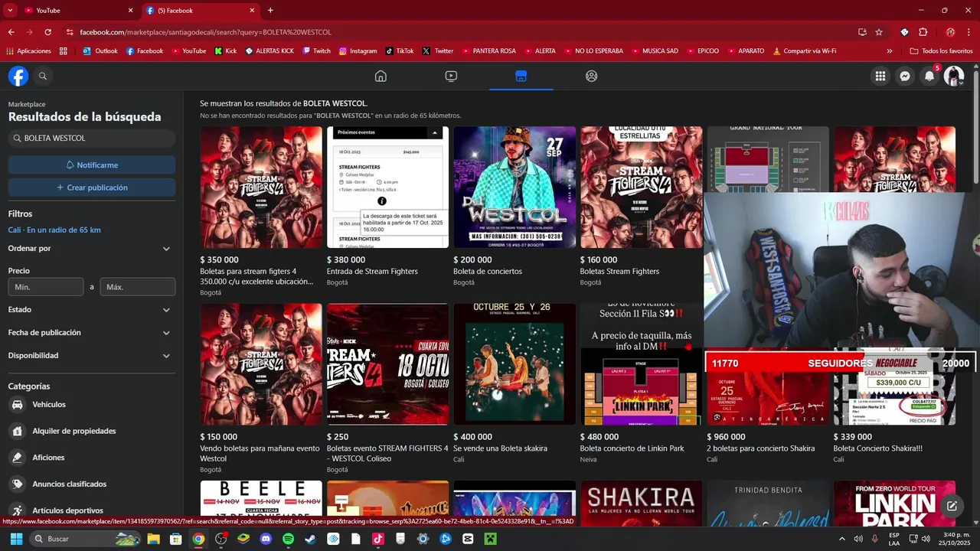
Task: Open Facebook search magnifier icon
Action: click(x=43, y=76)
